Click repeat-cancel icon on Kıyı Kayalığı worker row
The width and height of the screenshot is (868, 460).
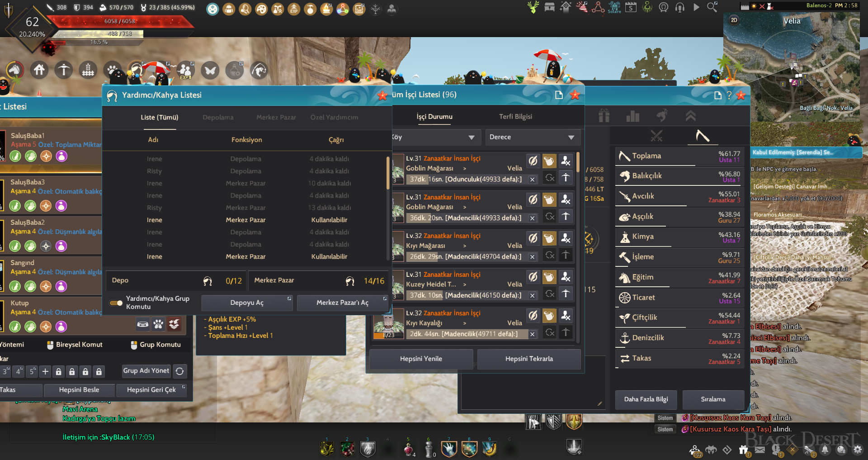549,332
